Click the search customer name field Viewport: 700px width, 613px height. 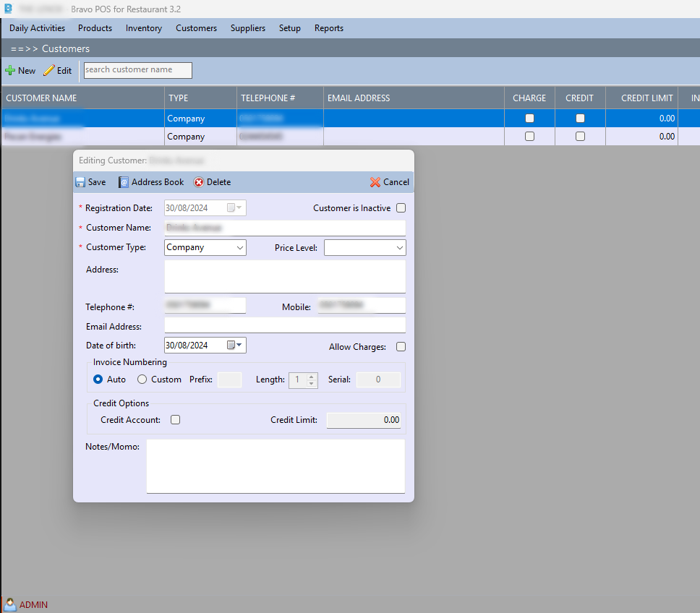tap(137, 70)
